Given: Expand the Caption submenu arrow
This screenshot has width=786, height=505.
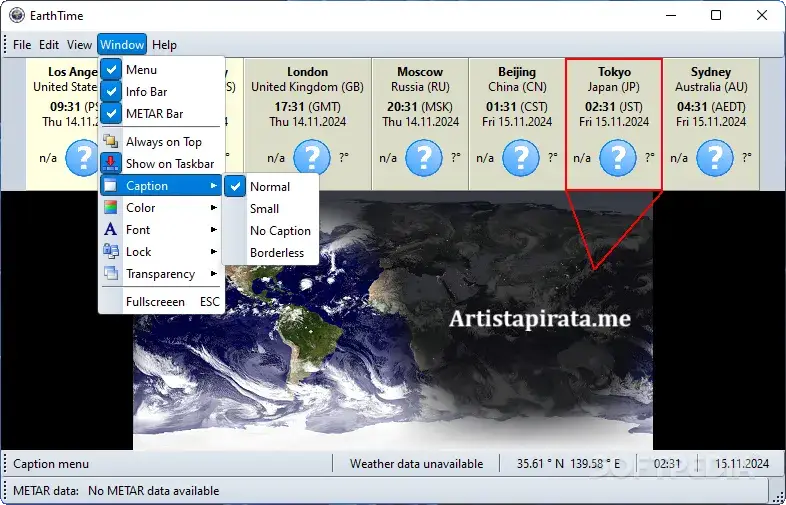Looking at the screenshot, I should tap(214, 186).
